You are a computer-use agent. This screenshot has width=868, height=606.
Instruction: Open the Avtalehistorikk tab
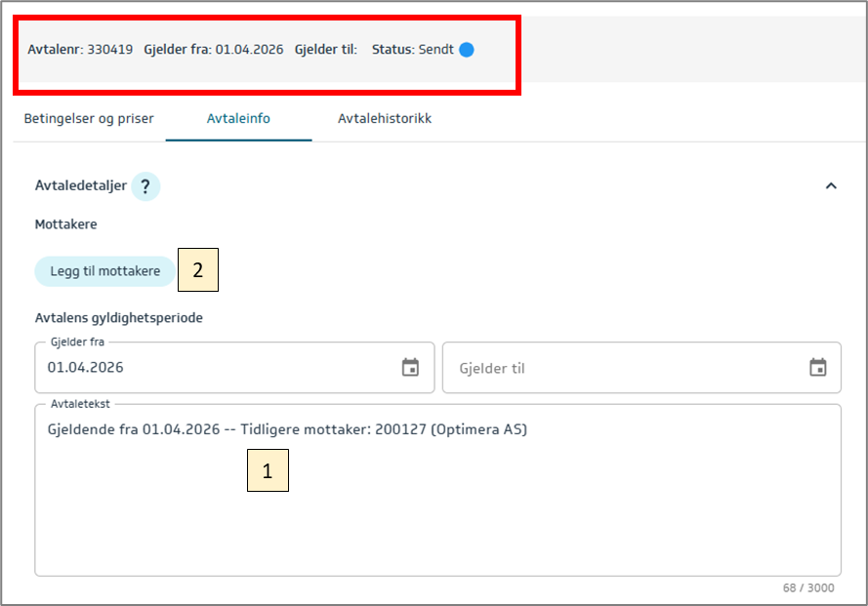(385, 119)
